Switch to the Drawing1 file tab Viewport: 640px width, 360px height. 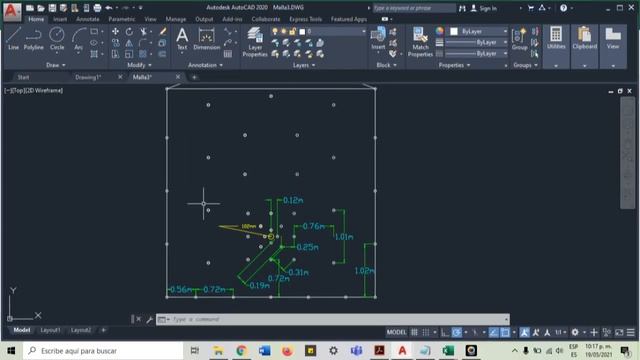tap(88, 77)
